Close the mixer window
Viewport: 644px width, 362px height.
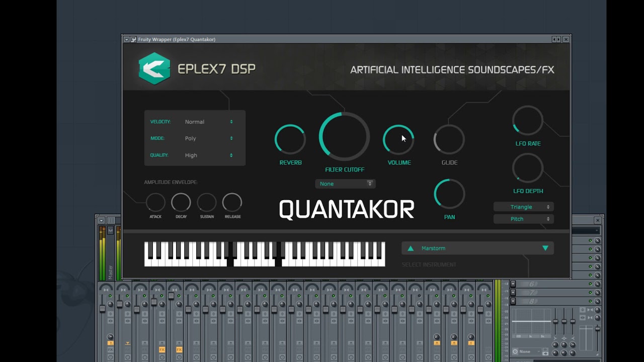[x=598, y=220]
